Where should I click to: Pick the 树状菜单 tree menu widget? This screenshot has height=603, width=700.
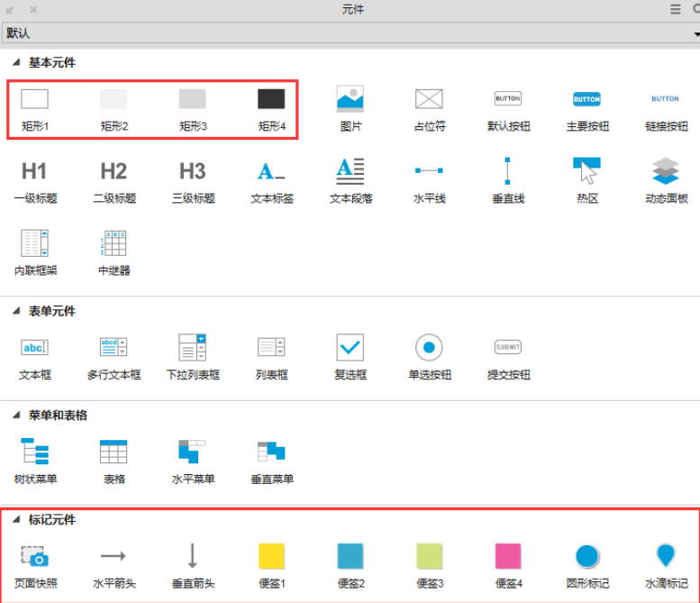click(x=35, y=462)
